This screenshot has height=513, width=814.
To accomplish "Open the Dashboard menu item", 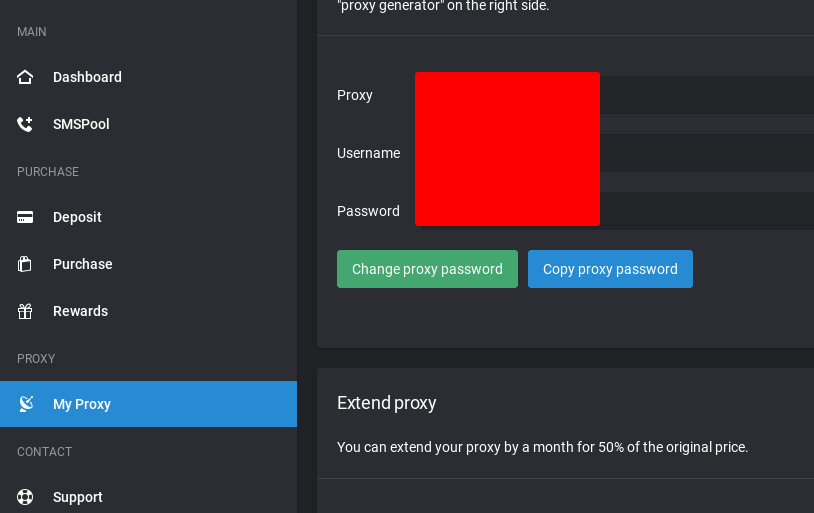I will pos(87,77).
